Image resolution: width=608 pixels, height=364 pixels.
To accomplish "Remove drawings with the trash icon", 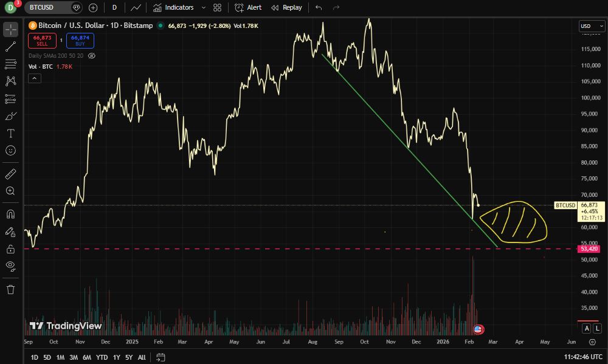I will click(x=10, y=290).
